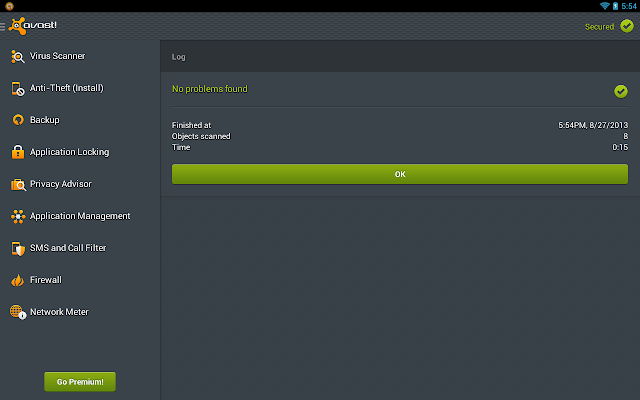Click the Network Meter globe icon

coord(17,312)
